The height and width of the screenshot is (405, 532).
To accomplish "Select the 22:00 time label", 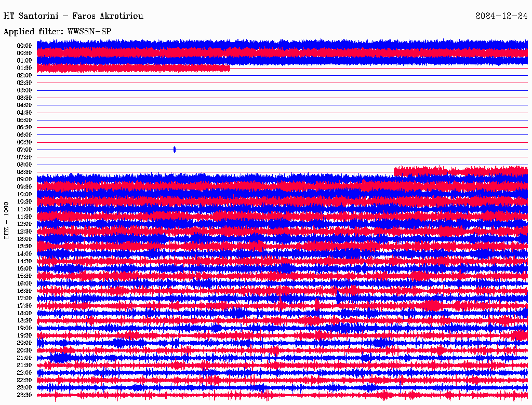I will (x=24, y=373).
